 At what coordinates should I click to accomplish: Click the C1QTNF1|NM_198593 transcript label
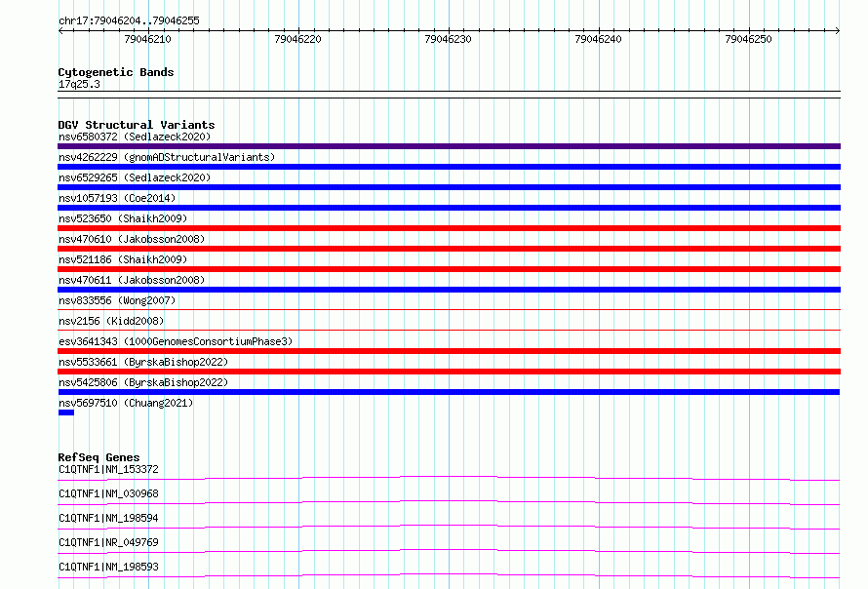(108, 567)
